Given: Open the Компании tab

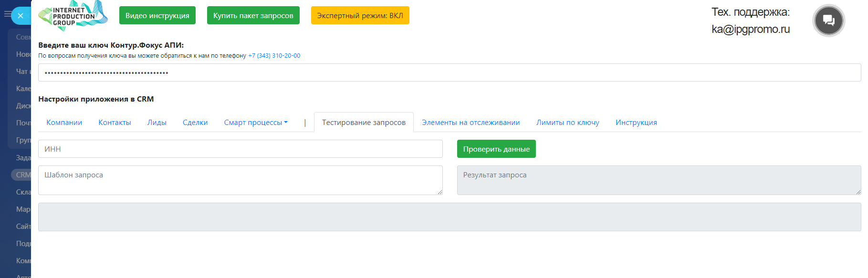Looking at the screenshot, I should click(x=64, y=123).
